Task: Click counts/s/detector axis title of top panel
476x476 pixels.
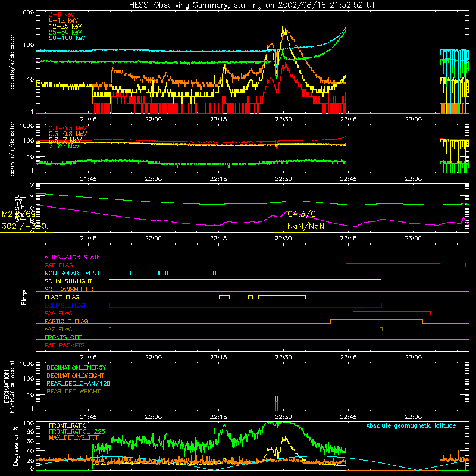Action: tap(12, 62)
